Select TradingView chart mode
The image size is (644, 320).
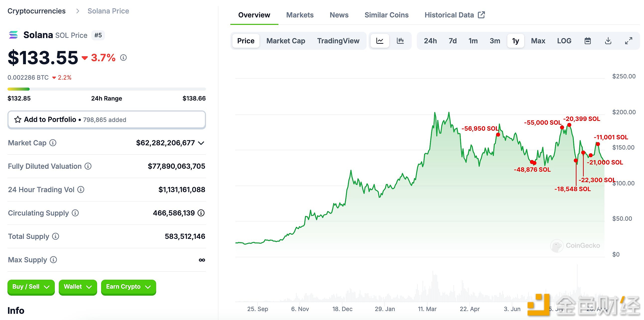[x=338, y=41]
